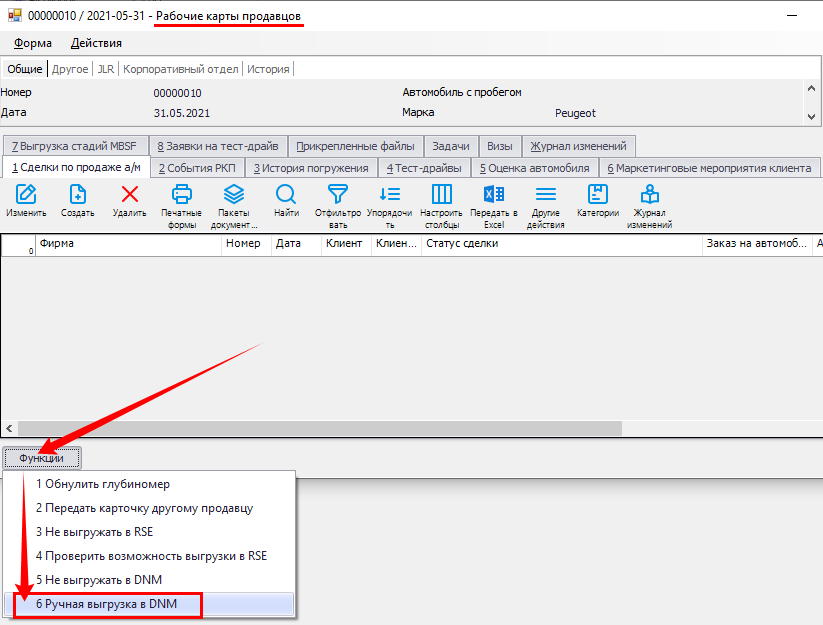The height and width of the screenshot is (625, 823).
Task: Click the Отфильтровать funnel icon
Action: (x=338, y=195)
